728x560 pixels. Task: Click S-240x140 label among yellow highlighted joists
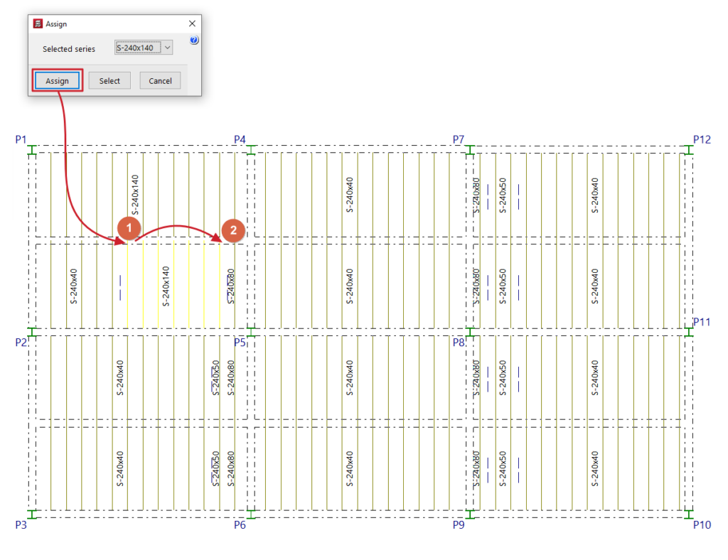[166, 286]
